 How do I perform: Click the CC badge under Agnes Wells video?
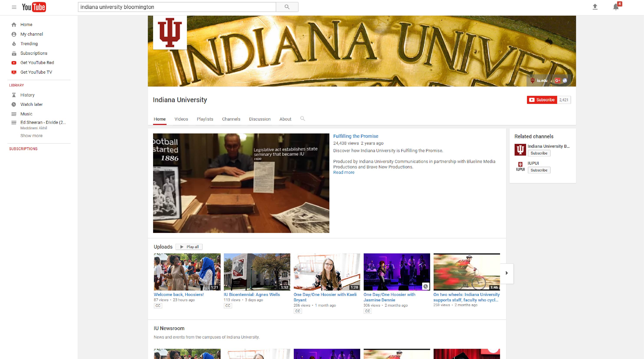(x=228, y=306)
